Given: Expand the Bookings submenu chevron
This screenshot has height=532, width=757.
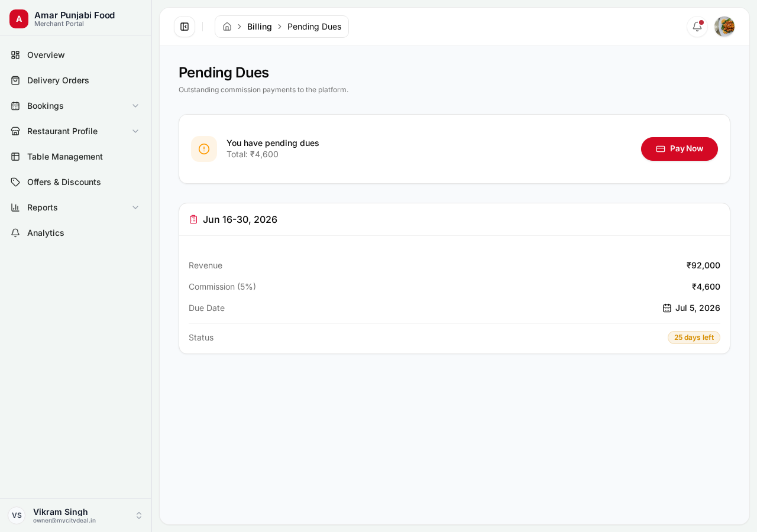Looking at the screenshot, I should tap(135, 106).
